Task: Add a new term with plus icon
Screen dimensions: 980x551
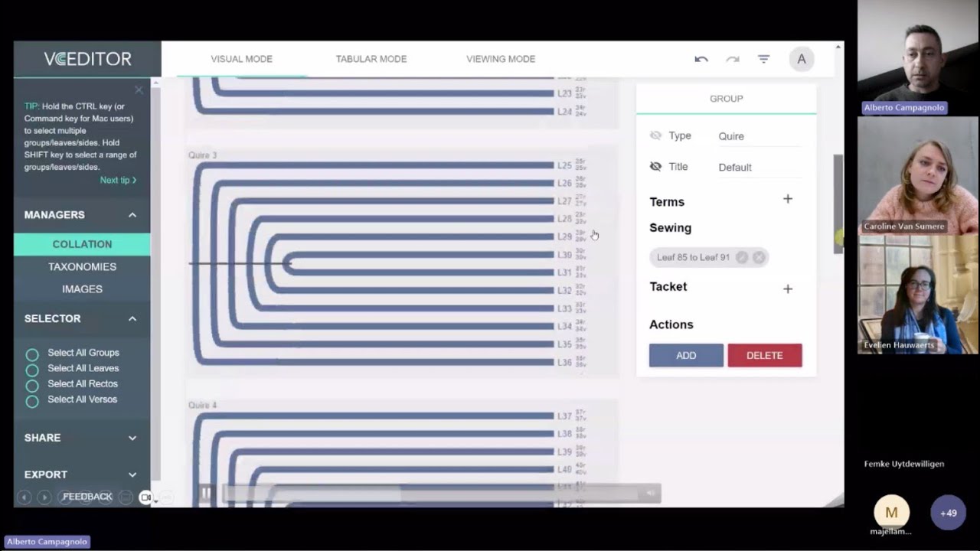Action: pos(788,199)
